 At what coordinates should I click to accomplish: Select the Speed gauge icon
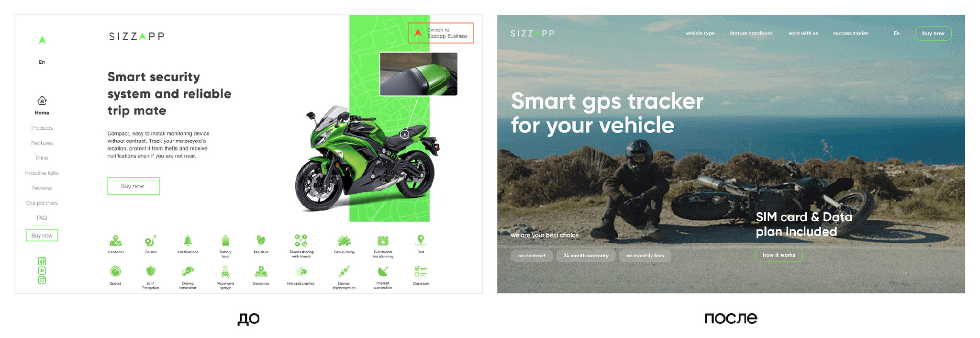[x=115, y=272]
